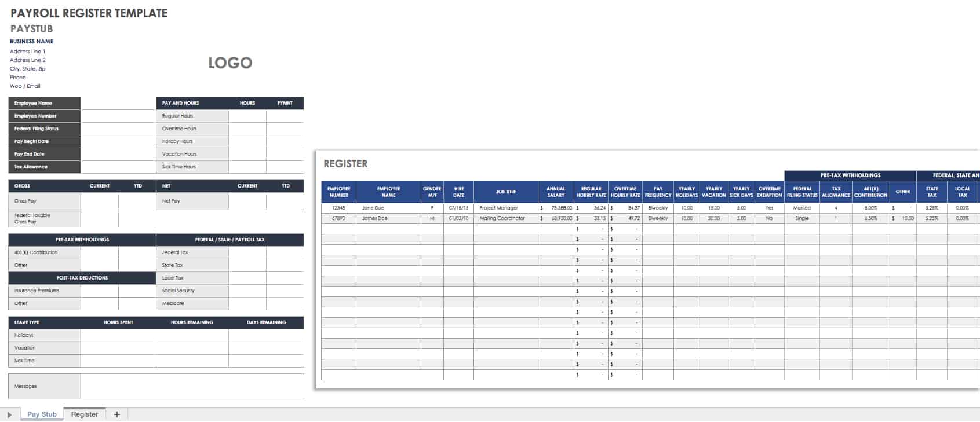Click the PRE-TAX WITHHOLDINGS header in the Register table
Image resolution: width=980 pixels, height=422 pixels.
pyautogui.click(x=850, y=175)
